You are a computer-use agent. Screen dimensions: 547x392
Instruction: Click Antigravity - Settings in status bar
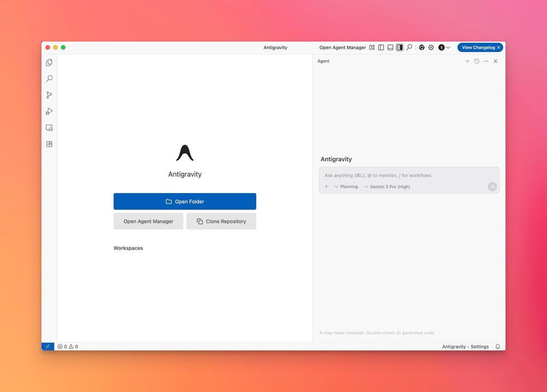point(465,346)
